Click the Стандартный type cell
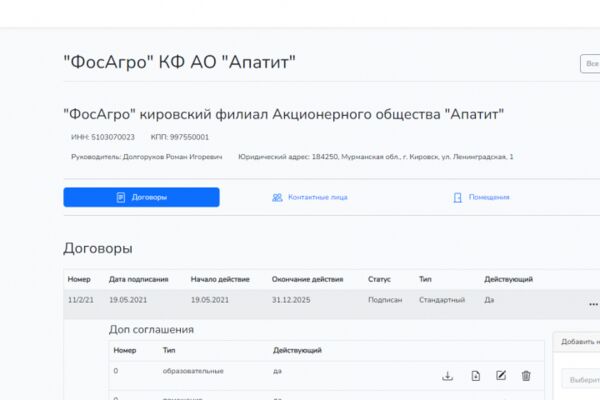The width and height of the screenshot is (600, 400). (x=442, y=300)
